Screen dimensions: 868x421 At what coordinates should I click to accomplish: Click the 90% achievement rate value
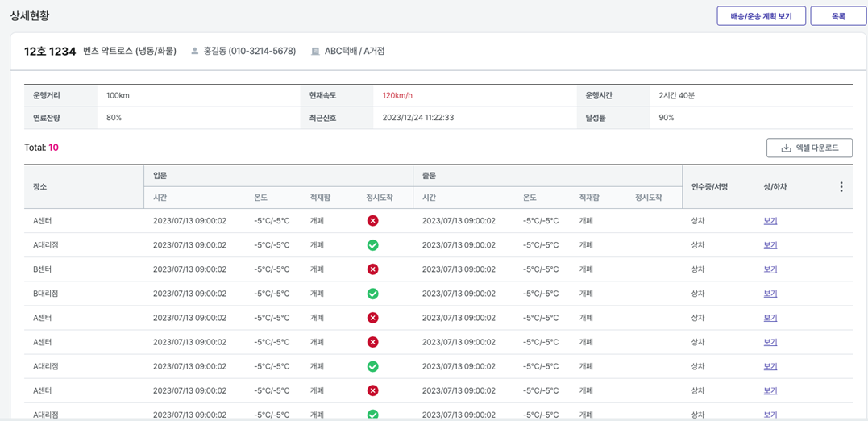667,118
